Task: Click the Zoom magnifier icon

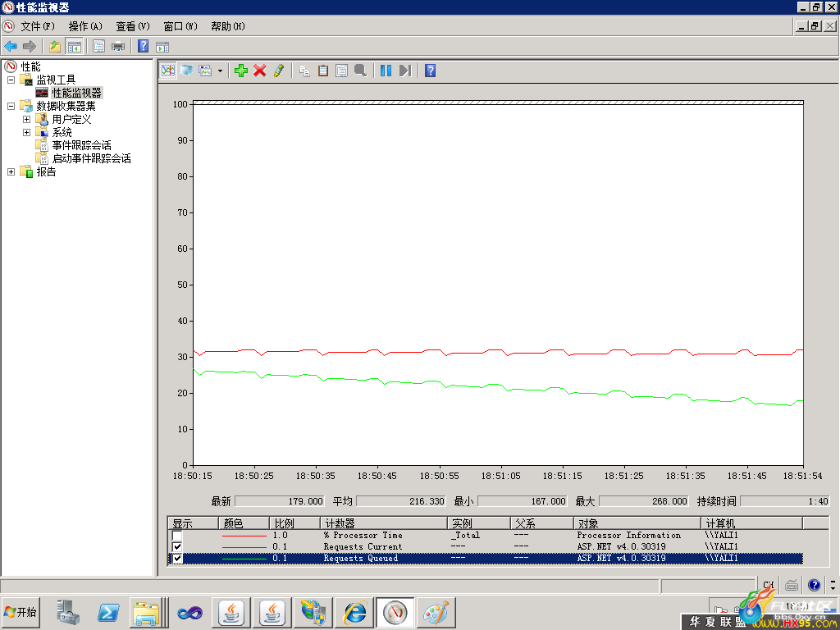Action: 361,71
